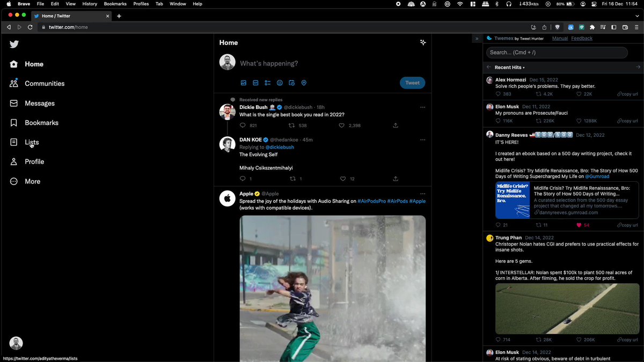This screenshot has height=362, width=644.
Task: Add media image to the new tweet
Action: 243,83
